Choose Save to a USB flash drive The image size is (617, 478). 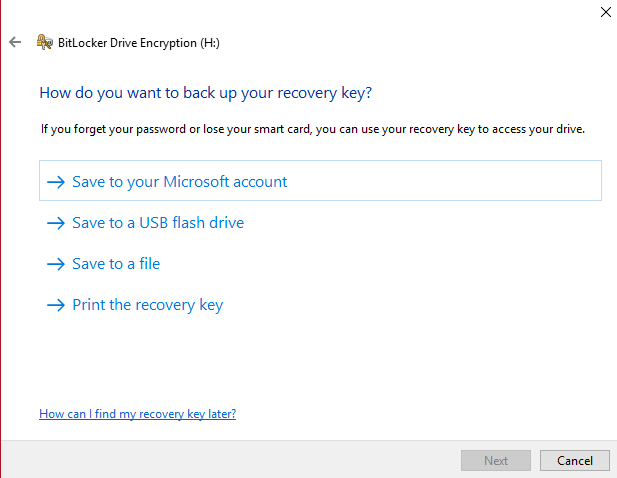(158, 223)
